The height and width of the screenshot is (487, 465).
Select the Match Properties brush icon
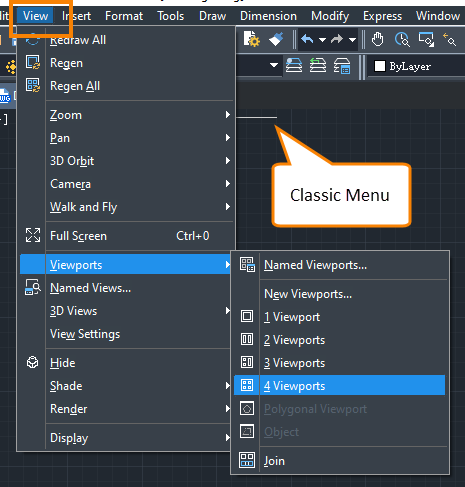pos(276,39)
